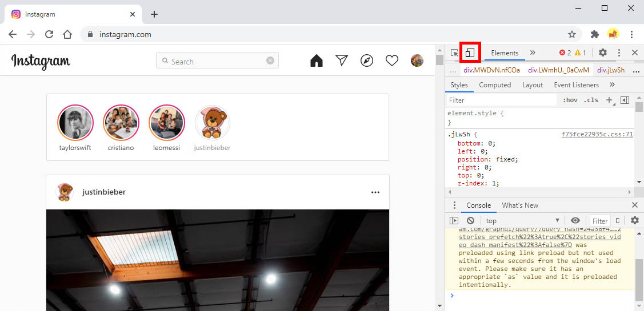
Task: Show hidden breadcrumb ellipsis
Action: [x=454, y=70]
